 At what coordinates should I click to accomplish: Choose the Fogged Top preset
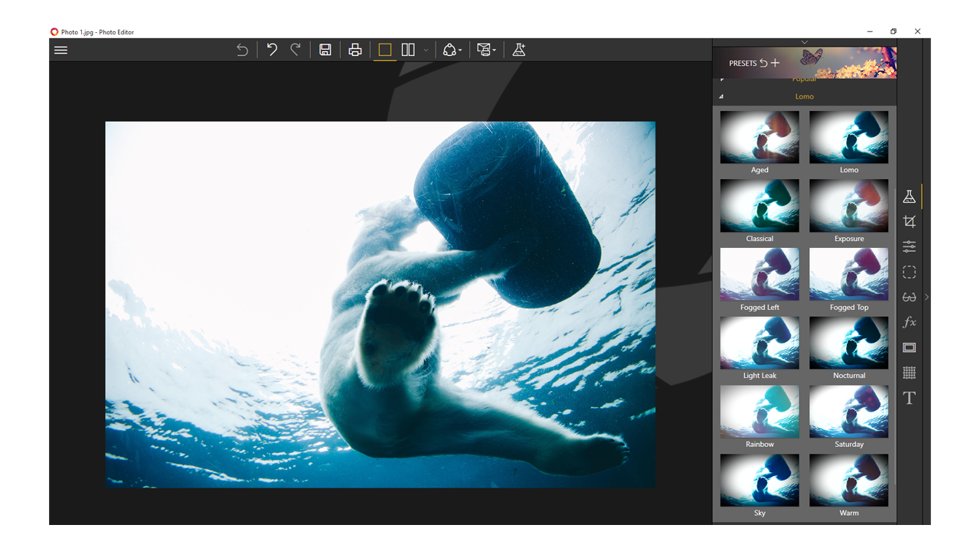(x=849, y=275)
